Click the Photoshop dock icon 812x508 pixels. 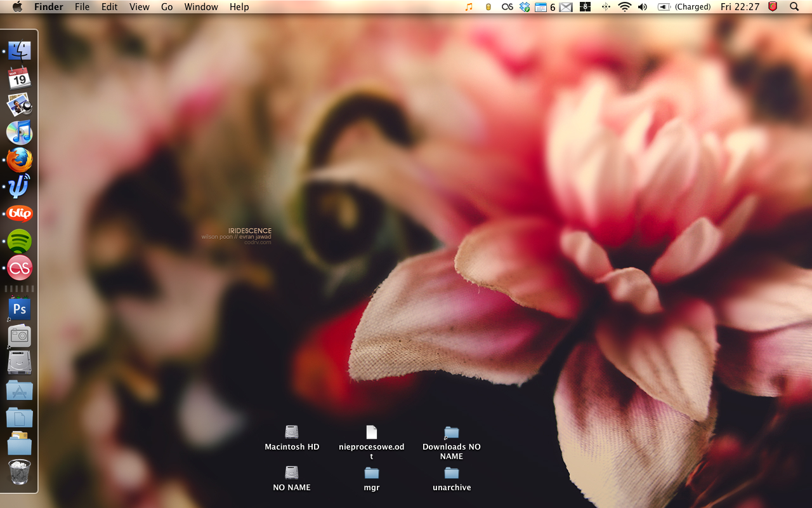point(19,309)
